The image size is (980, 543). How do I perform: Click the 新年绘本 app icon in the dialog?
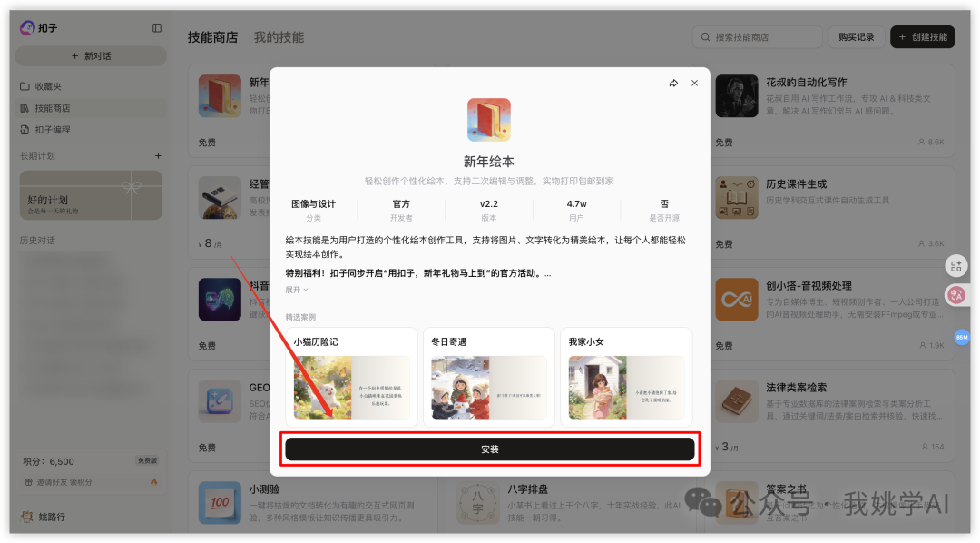pos(489,119)
